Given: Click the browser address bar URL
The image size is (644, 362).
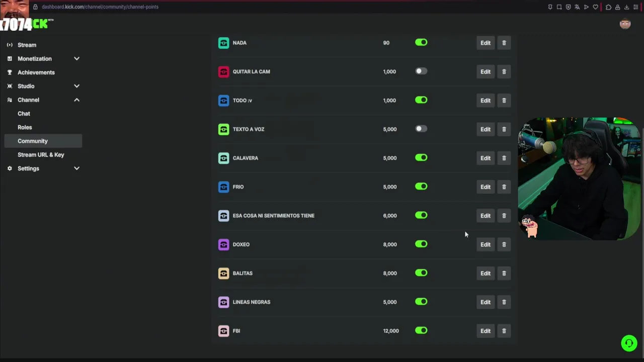Looking at the screenshot, I should click(100, 7).
